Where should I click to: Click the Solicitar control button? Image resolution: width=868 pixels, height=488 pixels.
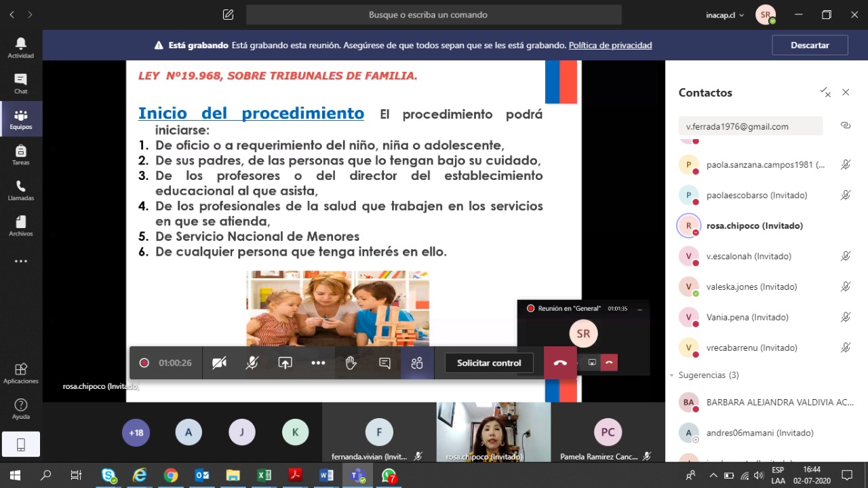489,363
